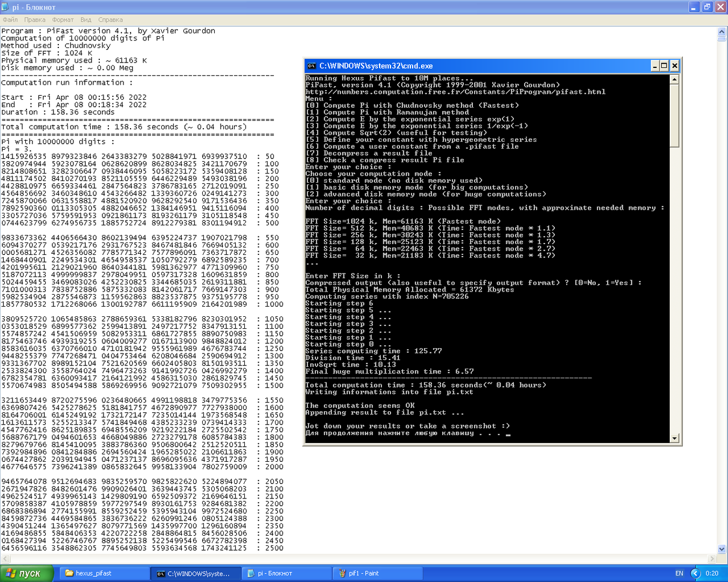Click the taskbar clock 0:20
The height and width of the screenshot is (582, 728).
pos(712,573)
